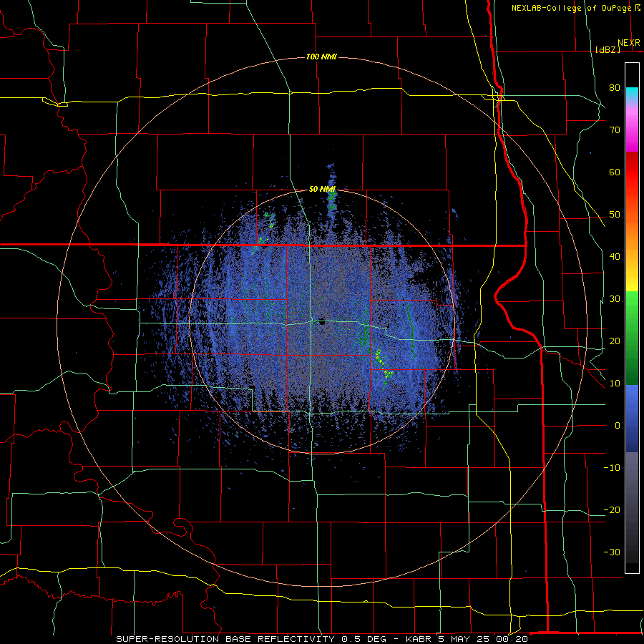Click the 100 NMI range ring label
Image resolution: width=644 pixels, height=644 pixels.
[x=321, y=57]
